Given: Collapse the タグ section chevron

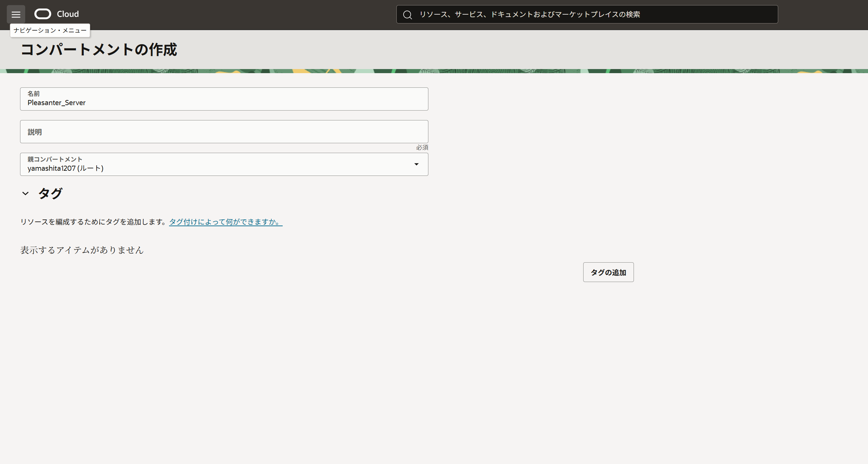Looking at the screenshot, I should (26, 194).
